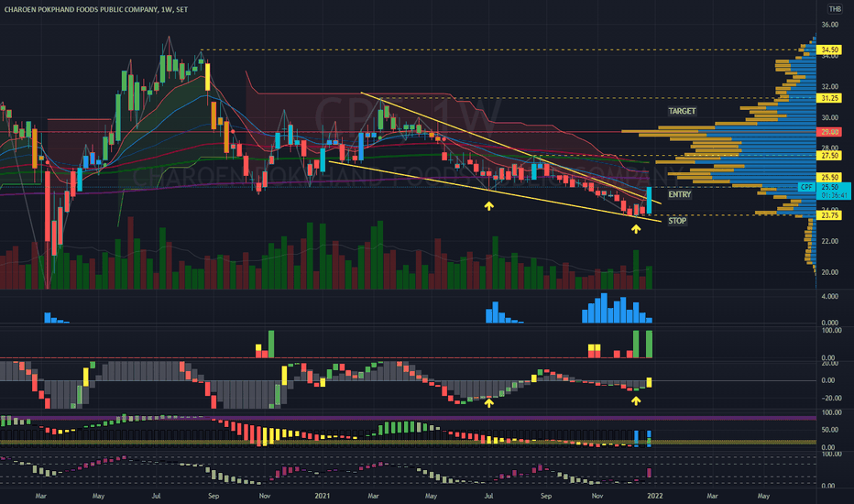This screenshot has width=854, height=504.
Task: Click the 2021 label on time axis
Action: coord(323,497)
